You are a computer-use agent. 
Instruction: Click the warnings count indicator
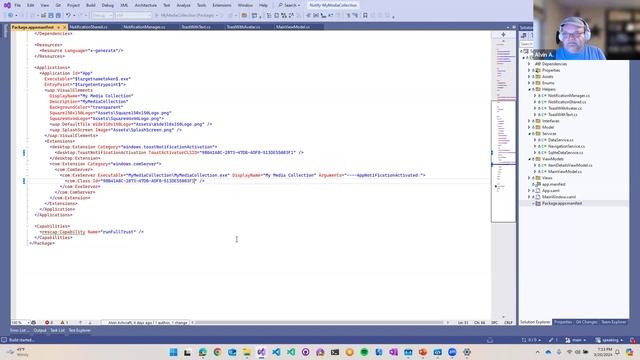click(x=64, y=322)
